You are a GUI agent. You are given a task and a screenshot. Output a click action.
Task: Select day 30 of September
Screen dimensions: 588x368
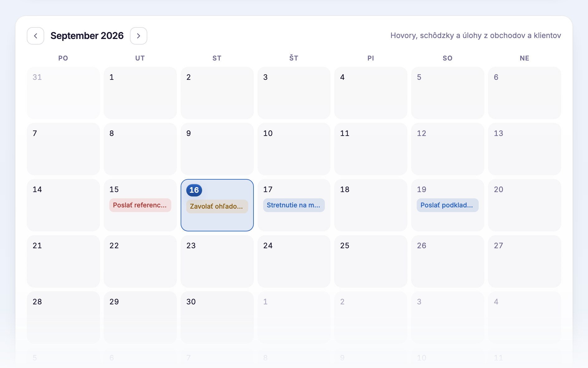pyautogui.click(x=217, y=317)
